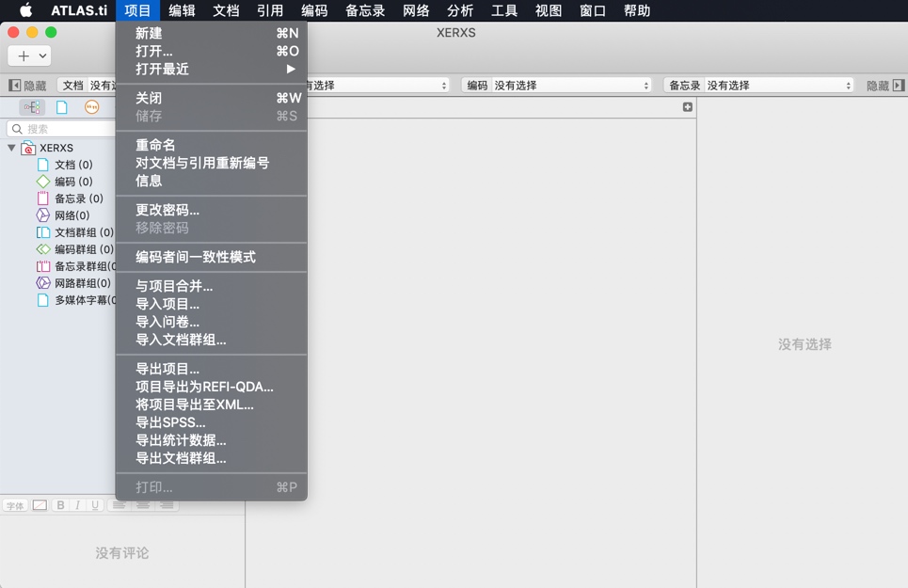Open the 备忘录 menu in menu bar
Image resolution: width=908 pixels, height=588 pixels.
point(365,10)
